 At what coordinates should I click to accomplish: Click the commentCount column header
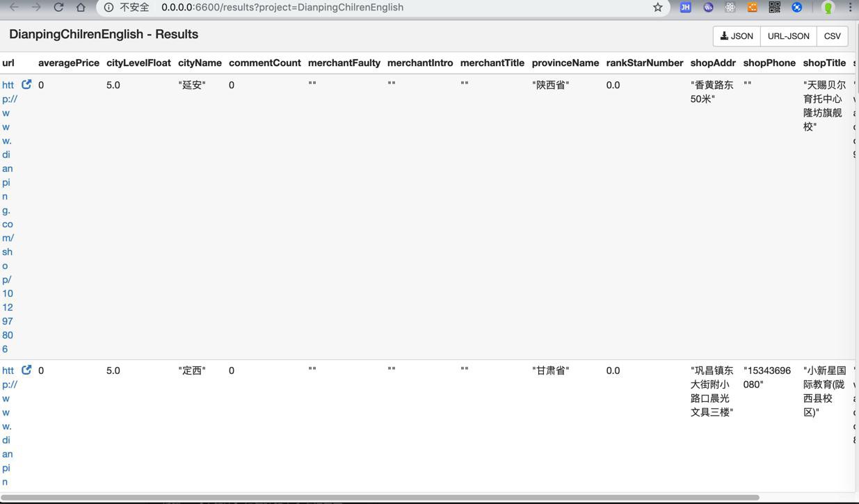coord(265,63)
